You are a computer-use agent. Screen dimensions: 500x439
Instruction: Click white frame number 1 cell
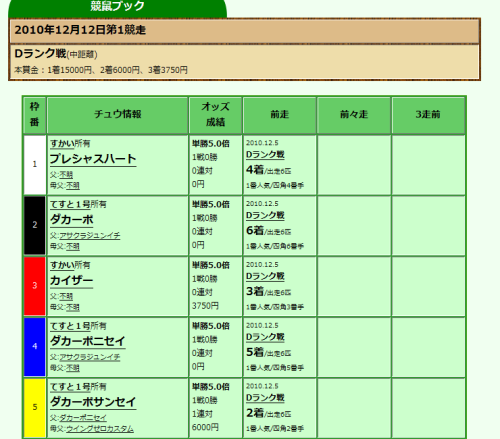pyautogui.click(x=35, y=165)
